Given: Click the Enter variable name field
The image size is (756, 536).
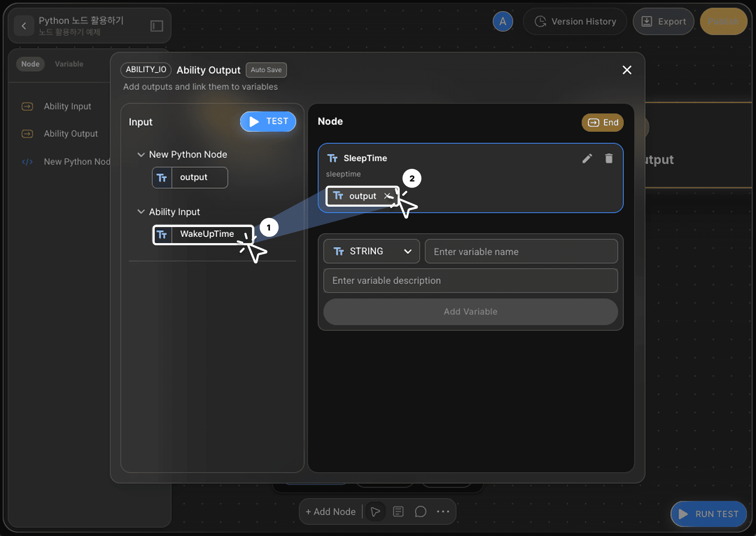Looking at the screenshot, I should (x=521, y=251).
